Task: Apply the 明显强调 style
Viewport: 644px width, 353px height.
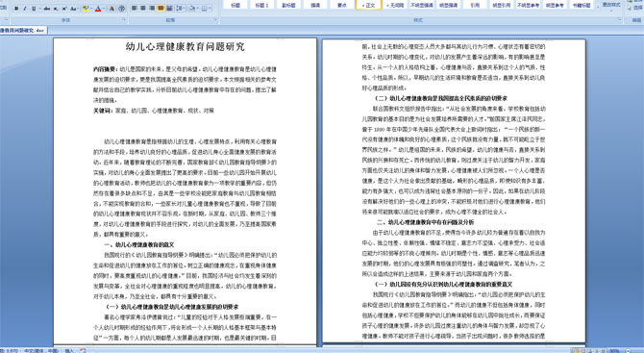Action: coord(449,5)
